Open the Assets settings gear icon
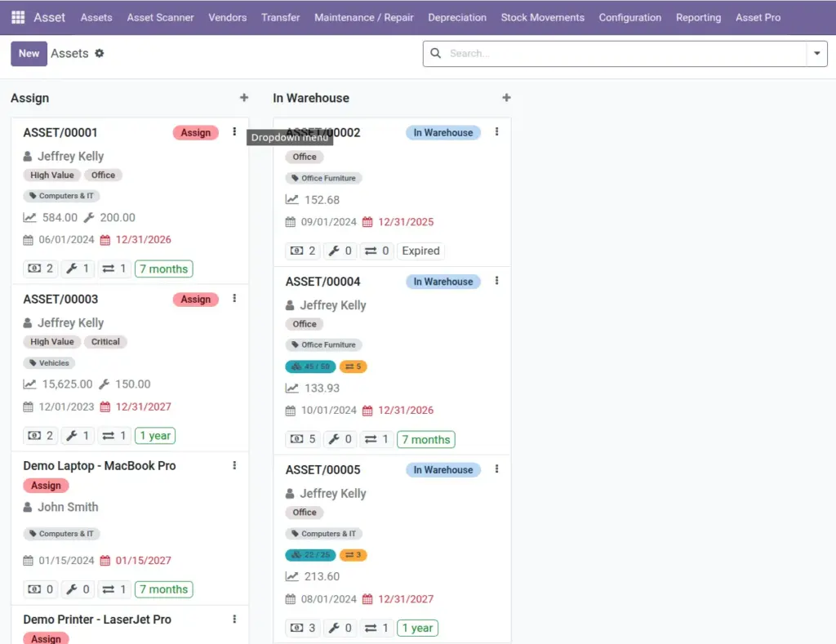The width and height of the screenshot is (836, 644). 99,53
